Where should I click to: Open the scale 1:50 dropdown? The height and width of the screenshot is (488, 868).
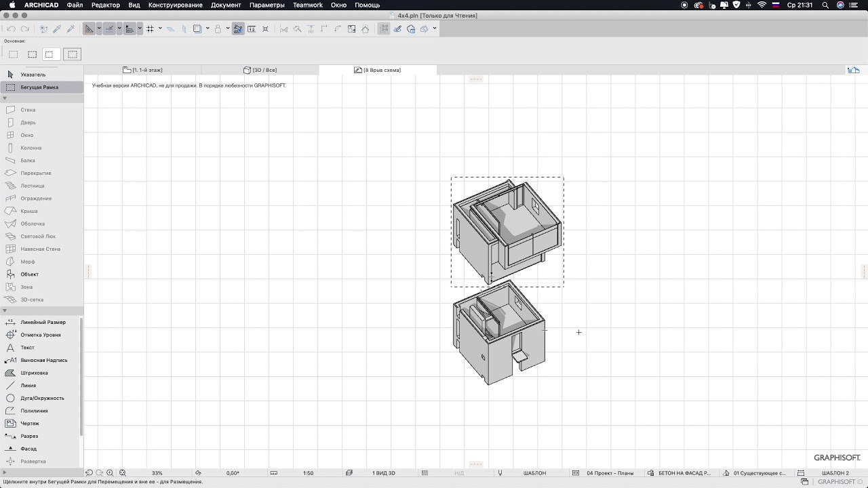pyautogui.click(x=308, y=473)
